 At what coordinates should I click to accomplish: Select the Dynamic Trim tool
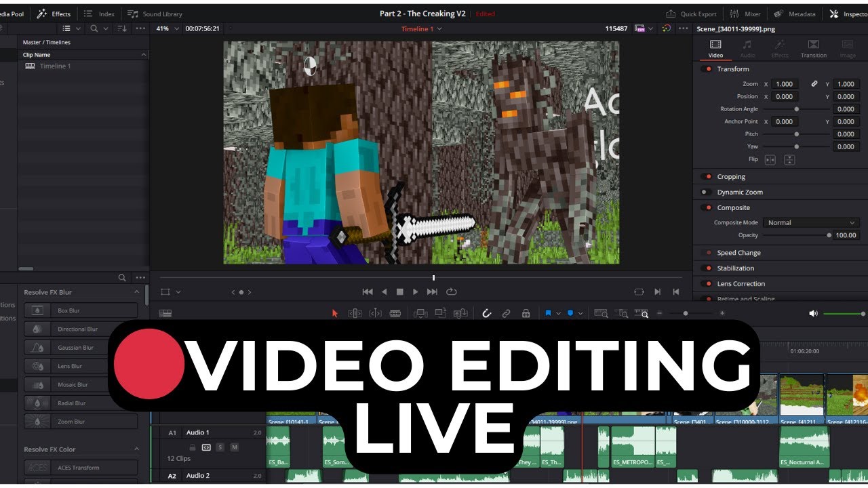pos(375,313)
